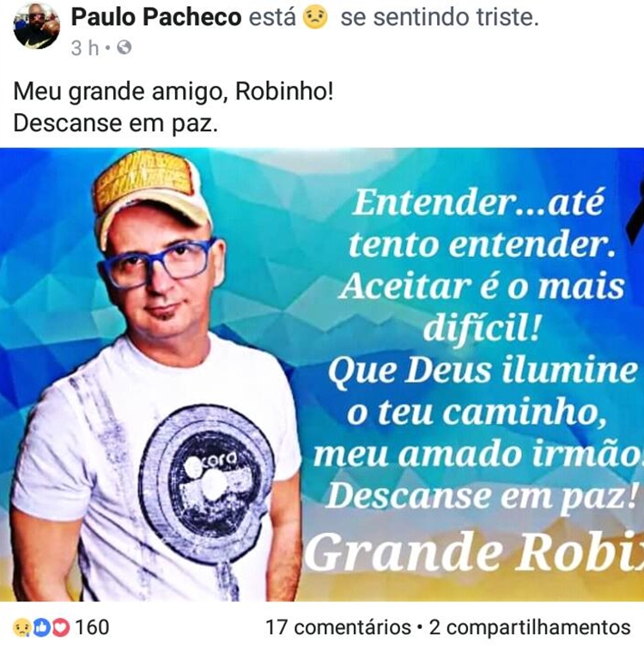This screenshot has width=644, height=647.
Task: Click the sad reaction emoji below the post
Action: (21, 628)
